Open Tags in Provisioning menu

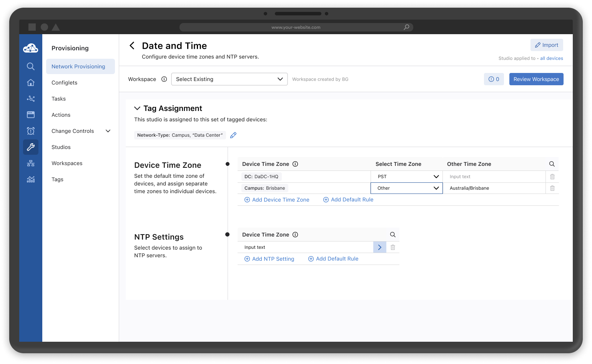[58, 179]
